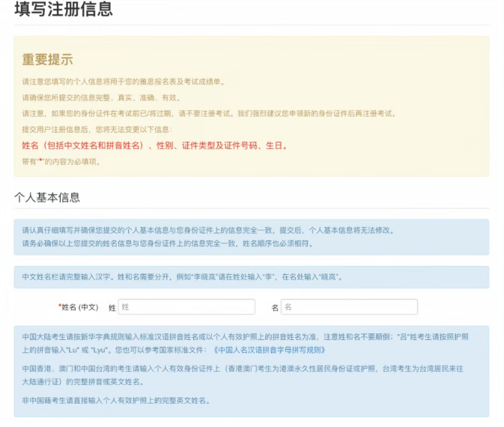The width and height of the screenshot is (504, 427).
Task: Click the 中文姓名栏请完整输入汉字 instruction box
Action: point(182,276)
